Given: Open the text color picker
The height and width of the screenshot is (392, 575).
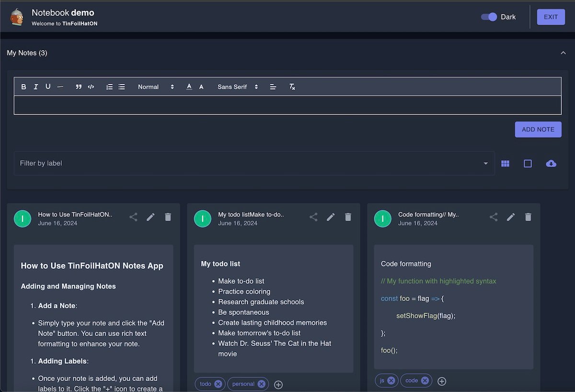Looking at the screenshot, I should coord(189,87).
